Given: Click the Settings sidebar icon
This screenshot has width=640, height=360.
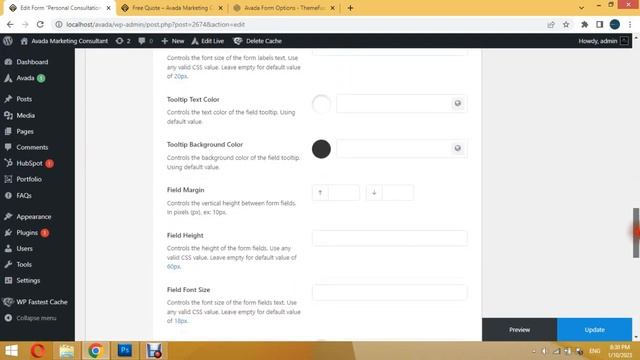Looking at the screenshot, I should click(x=8, y=280).
